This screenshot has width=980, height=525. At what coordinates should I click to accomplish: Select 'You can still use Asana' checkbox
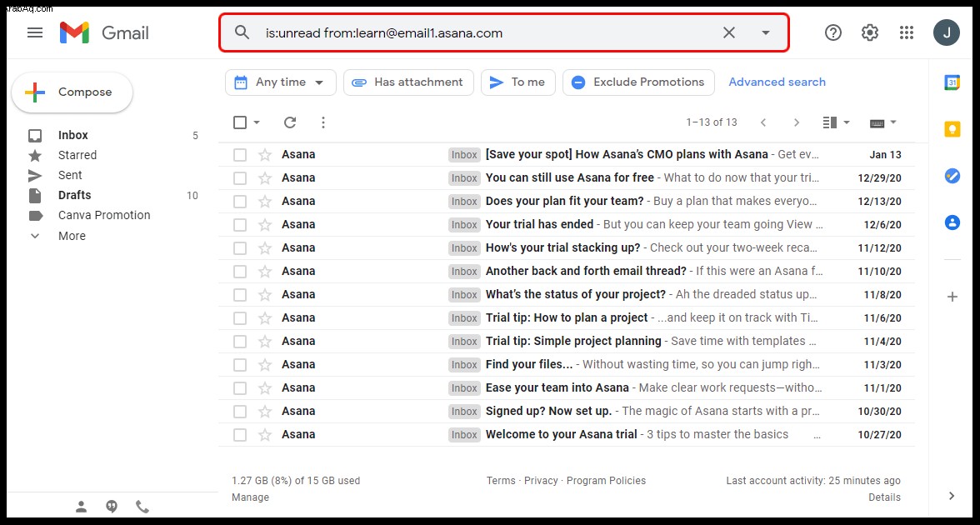tap(240, 178)
